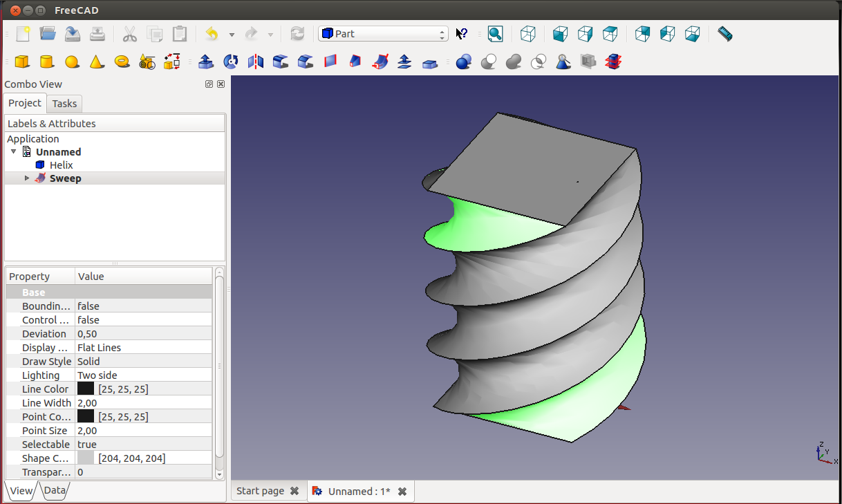Select the Revolve tool icon

(231, 62)
